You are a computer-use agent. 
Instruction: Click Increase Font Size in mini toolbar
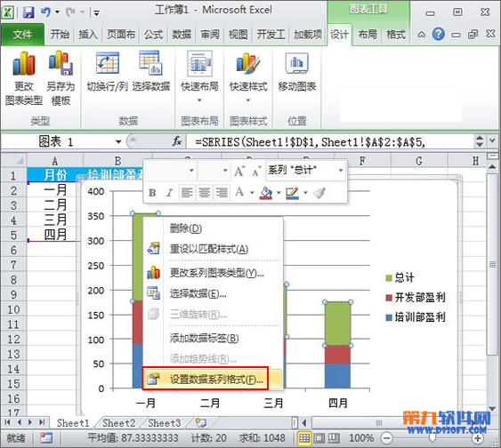[x=239, y=171]
